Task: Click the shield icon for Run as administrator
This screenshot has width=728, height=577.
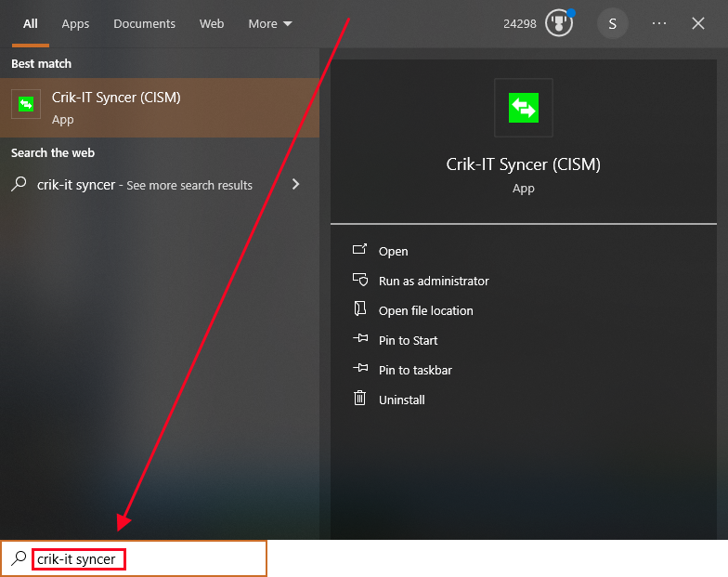Action: 360,280
